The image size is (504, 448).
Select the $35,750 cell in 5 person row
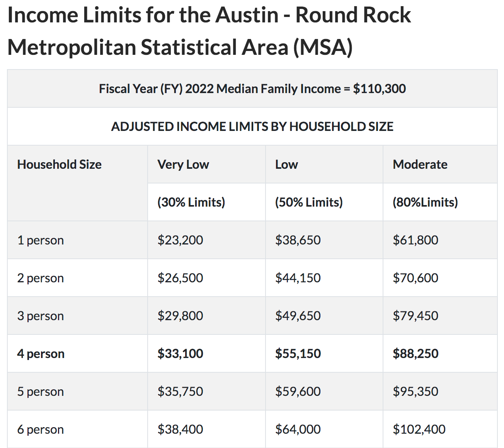pos(206,391)
